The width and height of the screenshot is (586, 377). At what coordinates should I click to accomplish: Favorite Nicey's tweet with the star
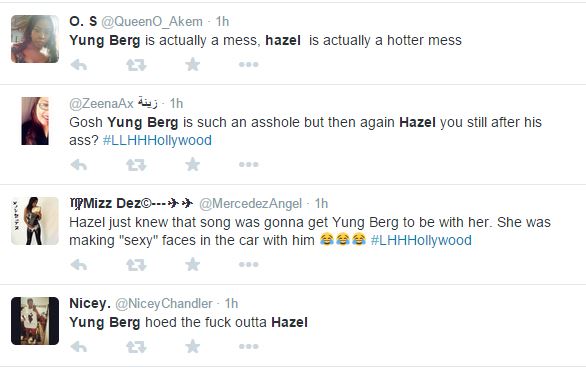(192, 347)
